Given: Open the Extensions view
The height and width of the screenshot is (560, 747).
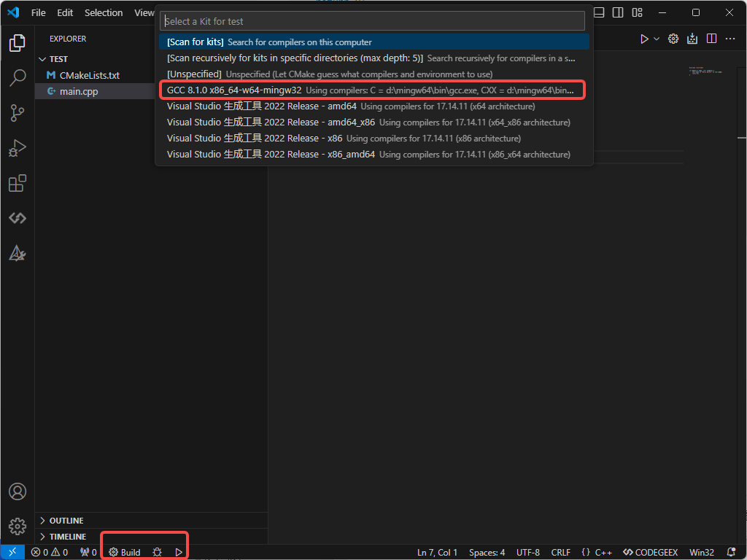Looking at the screenshot, I should (x=18, y=183).
